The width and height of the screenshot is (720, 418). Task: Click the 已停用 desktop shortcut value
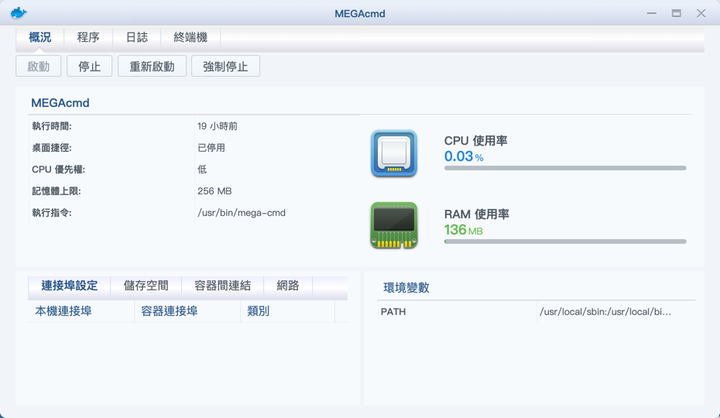(211, 148)
